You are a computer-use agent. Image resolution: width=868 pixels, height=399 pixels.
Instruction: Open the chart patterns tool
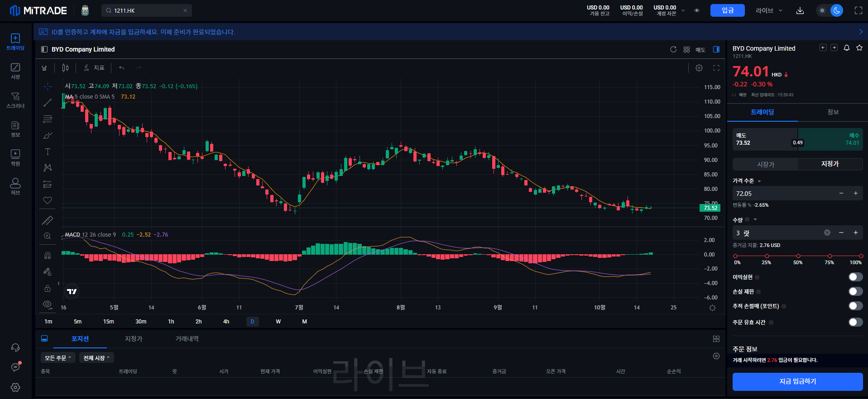(x=48, y=168)
